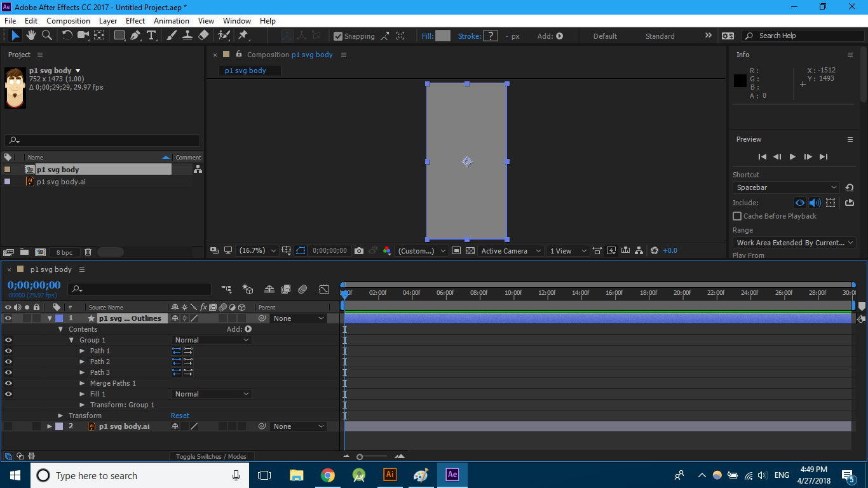Toggle visibility of Path 3

pos(8,372)
